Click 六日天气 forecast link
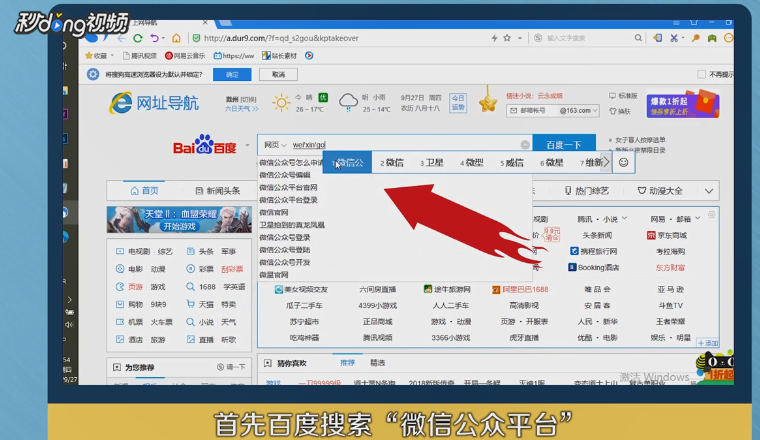 coord(241,109)
